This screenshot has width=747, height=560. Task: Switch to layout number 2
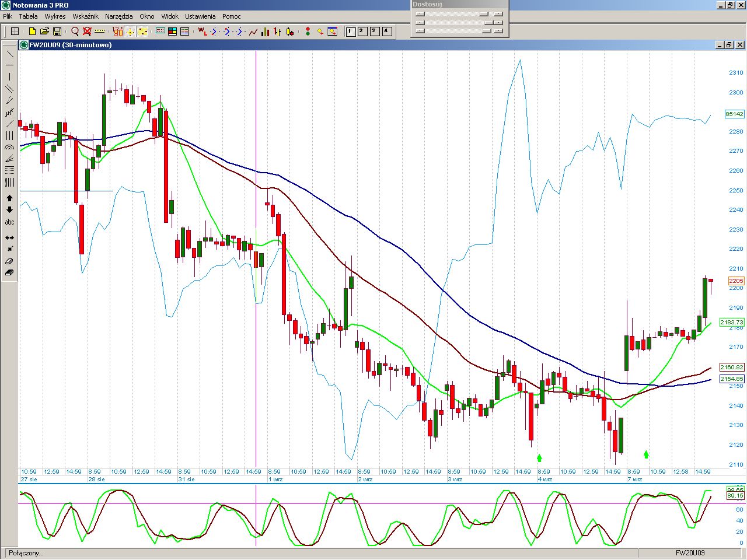[x=362, y=32]
